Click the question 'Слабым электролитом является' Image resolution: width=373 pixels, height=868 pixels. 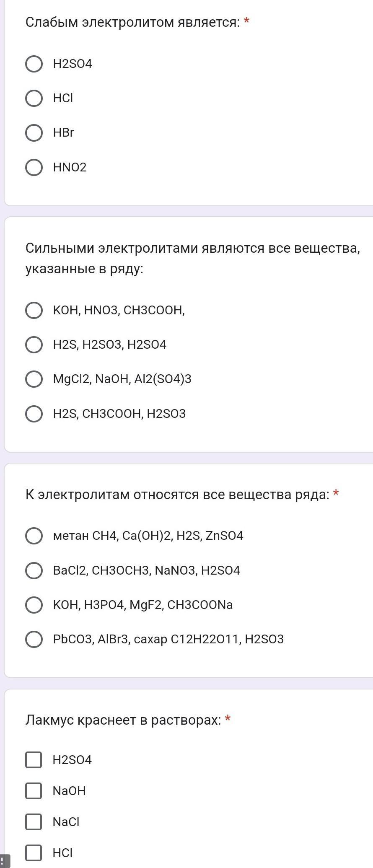pos(132,22)
